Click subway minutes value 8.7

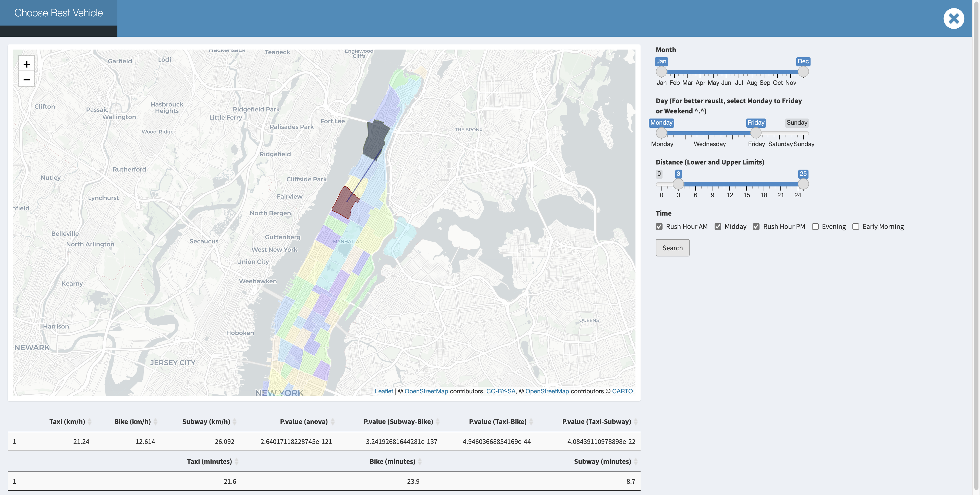pos(631,482)
